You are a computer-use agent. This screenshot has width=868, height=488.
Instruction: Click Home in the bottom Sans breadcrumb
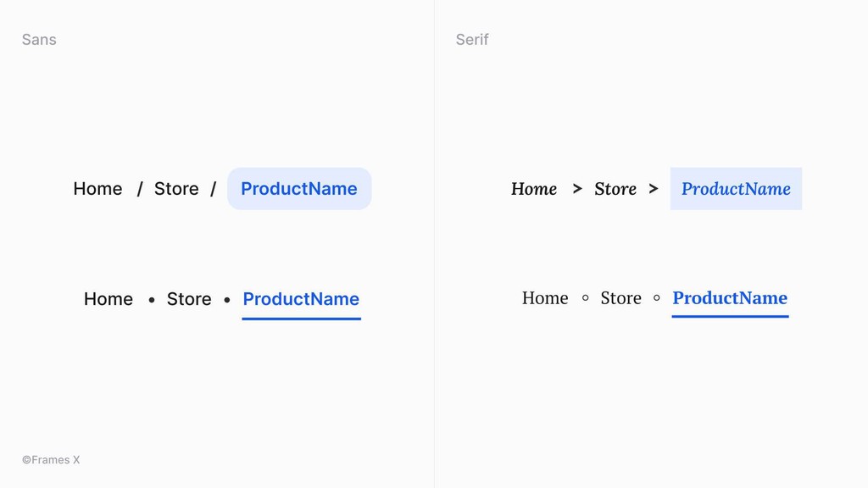coord(108,299)
